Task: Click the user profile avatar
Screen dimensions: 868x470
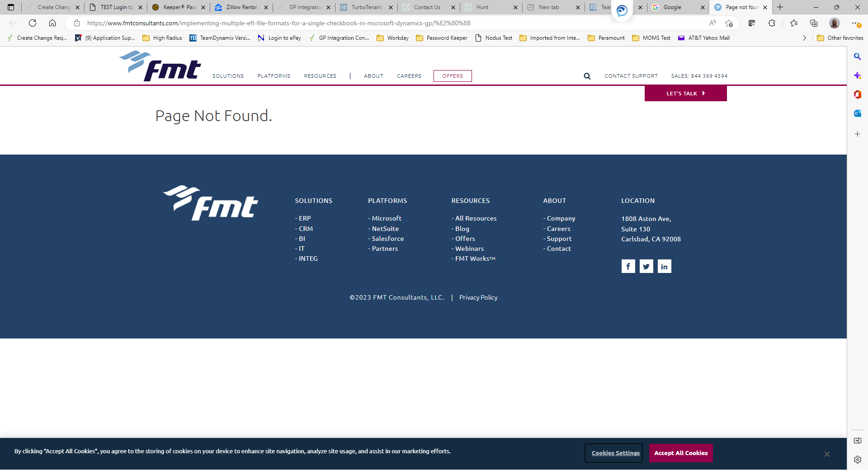Action: tap(835, 23)
